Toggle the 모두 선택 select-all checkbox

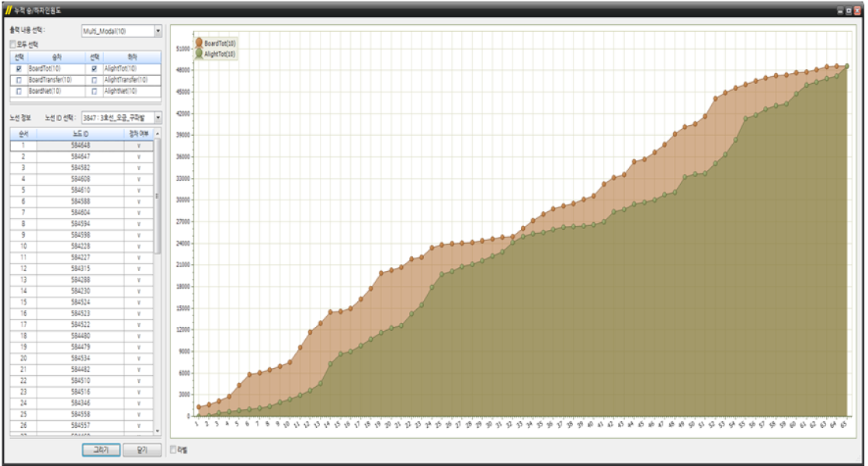(12, 44)
